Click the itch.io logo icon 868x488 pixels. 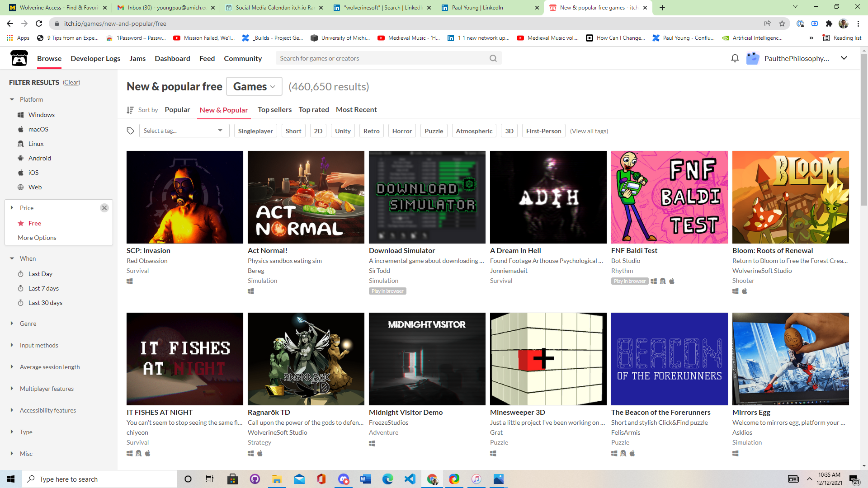[19, 58]
